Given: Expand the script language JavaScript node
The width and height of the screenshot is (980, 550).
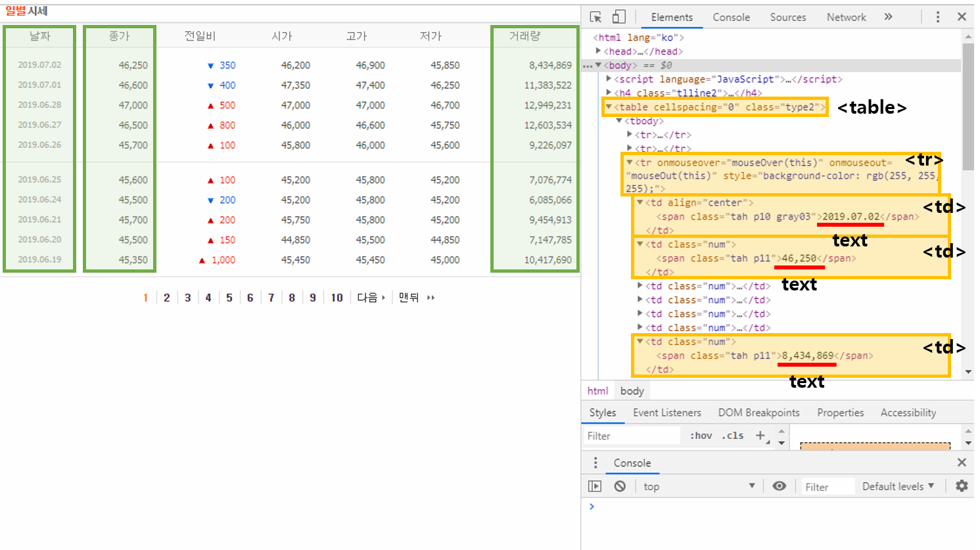Looking at the screenshot, I should (x=609, y=79).
